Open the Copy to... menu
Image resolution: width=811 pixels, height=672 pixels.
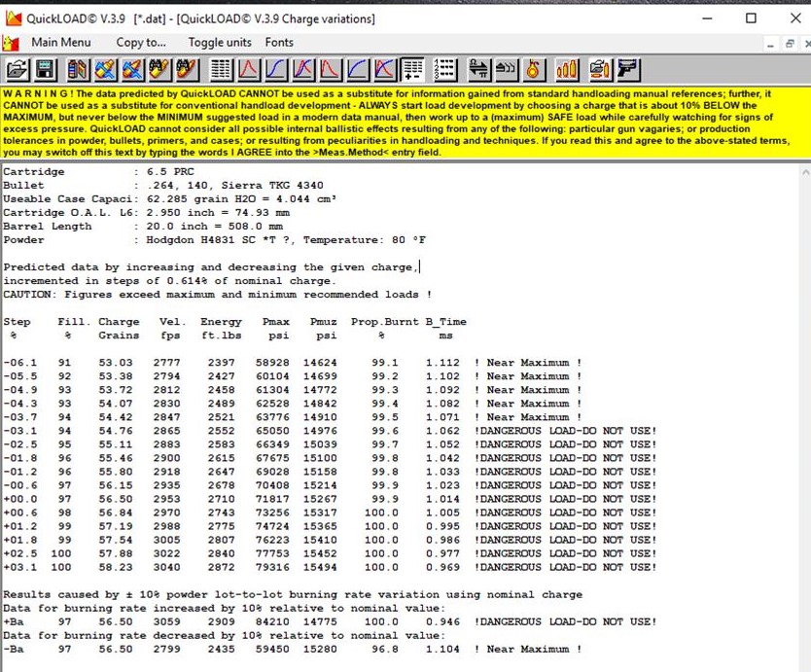pyautogui.click(x=141, y=43)
